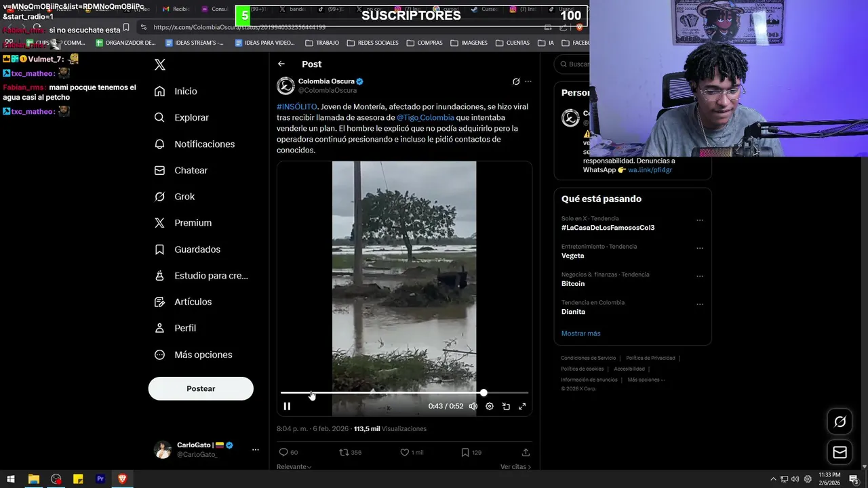
Task: Open Windows Start menu
Action: [x=11, y=479]
